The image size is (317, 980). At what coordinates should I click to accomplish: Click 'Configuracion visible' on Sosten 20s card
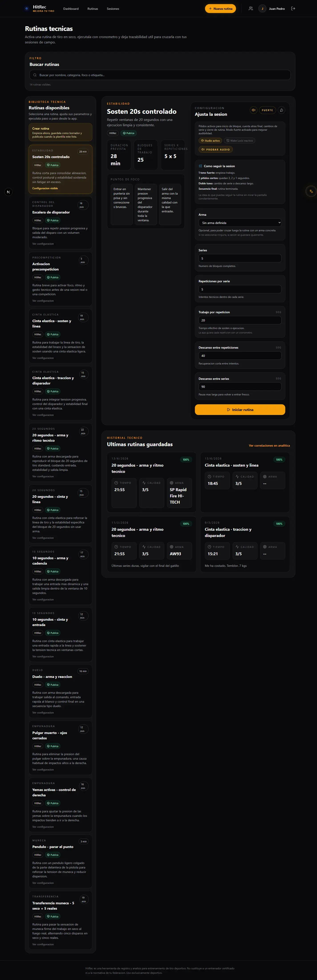click(45, 188)
